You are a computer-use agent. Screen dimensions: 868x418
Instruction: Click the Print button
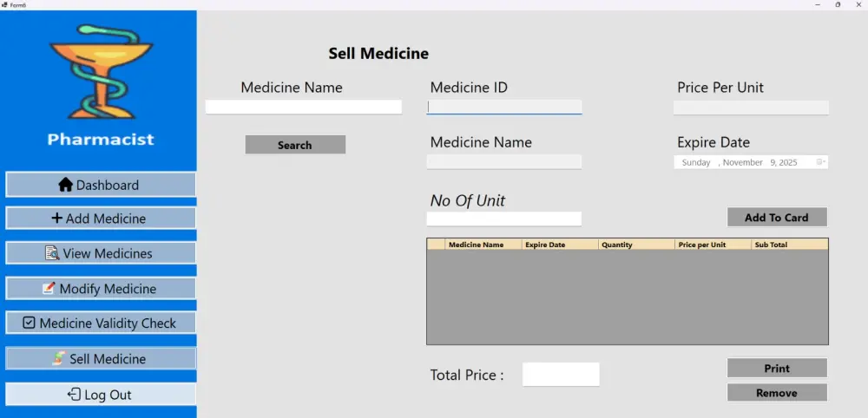[x=777, y=369]
